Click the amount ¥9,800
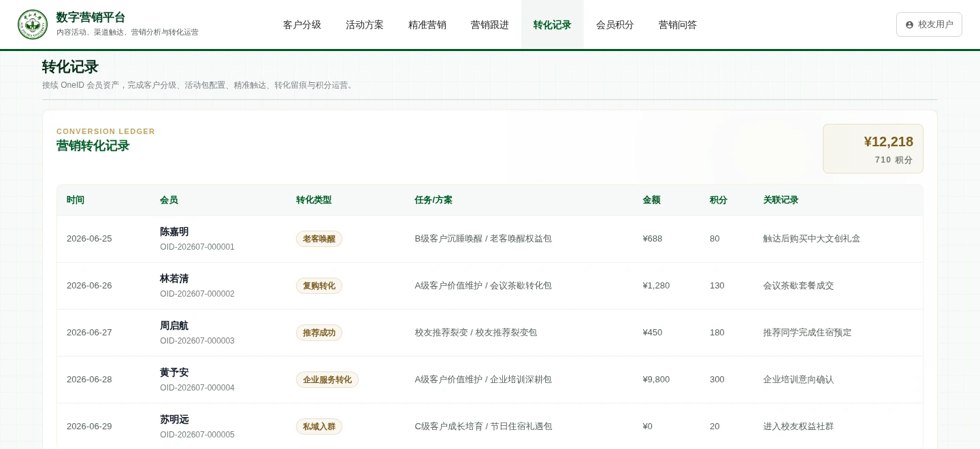 pyautogui.click(x=656, y=380)
